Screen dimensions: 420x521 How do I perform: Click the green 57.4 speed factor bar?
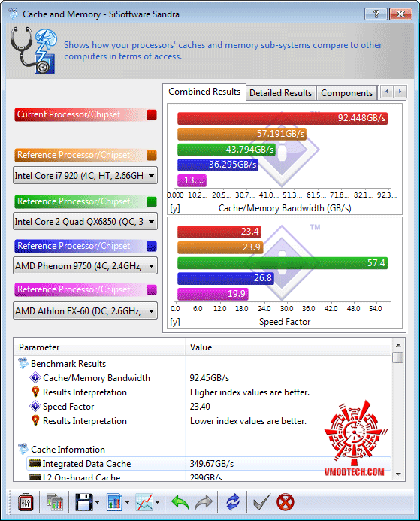283,263
